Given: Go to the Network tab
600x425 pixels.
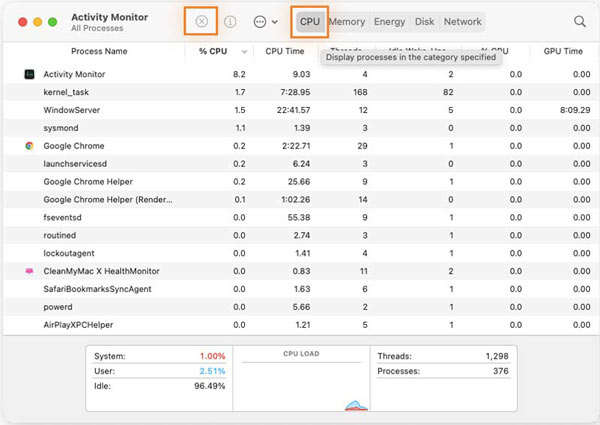Looking at the screenshot, I should 462,22.
